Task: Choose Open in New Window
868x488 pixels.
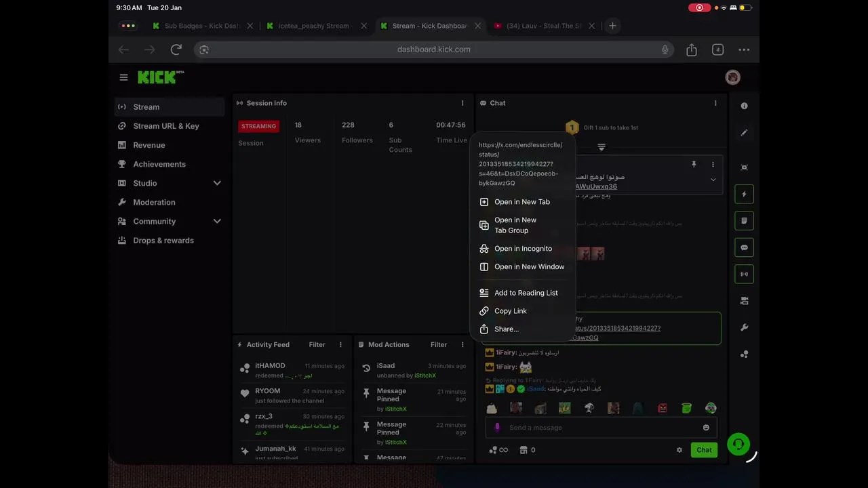Action: [523, 267]
